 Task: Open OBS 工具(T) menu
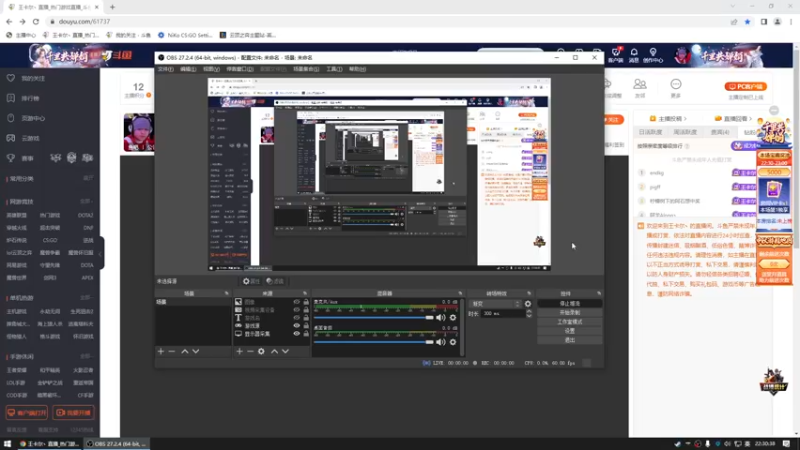click(x=334, y=69)
